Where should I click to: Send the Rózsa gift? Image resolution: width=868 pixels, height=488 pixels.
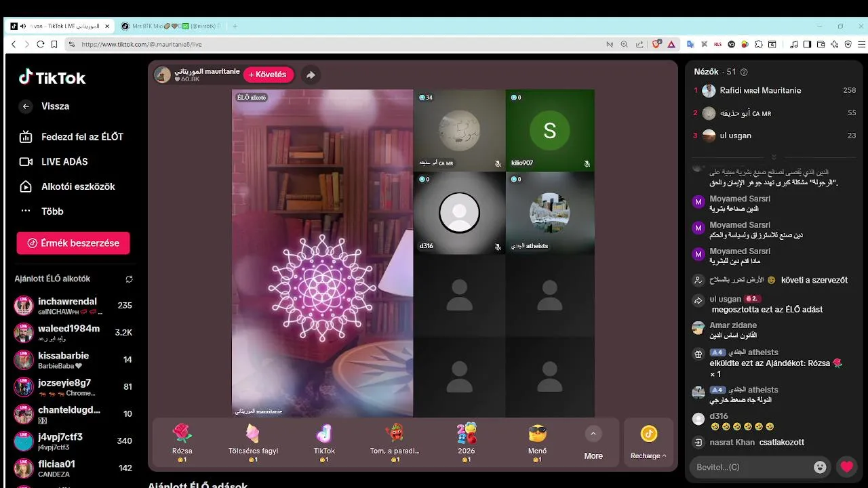pyautogui.click(x=182, y=442)
